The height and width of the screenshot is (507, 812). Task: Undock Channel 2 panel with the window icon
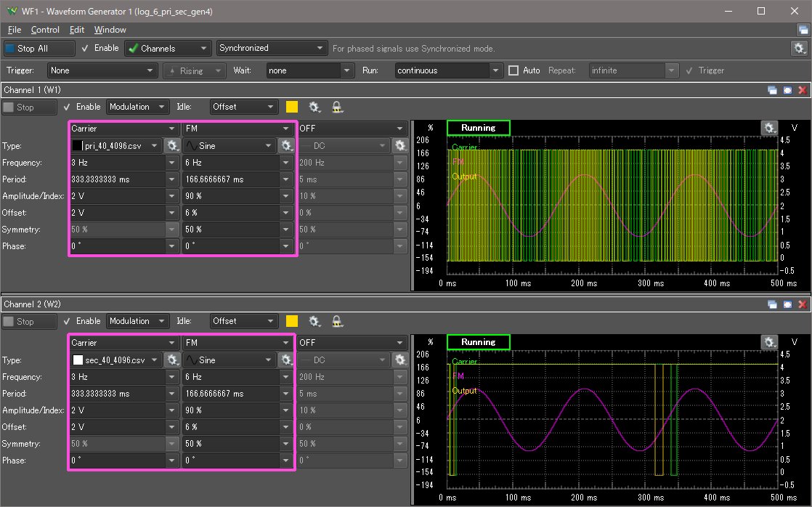[x=773, y=304]
